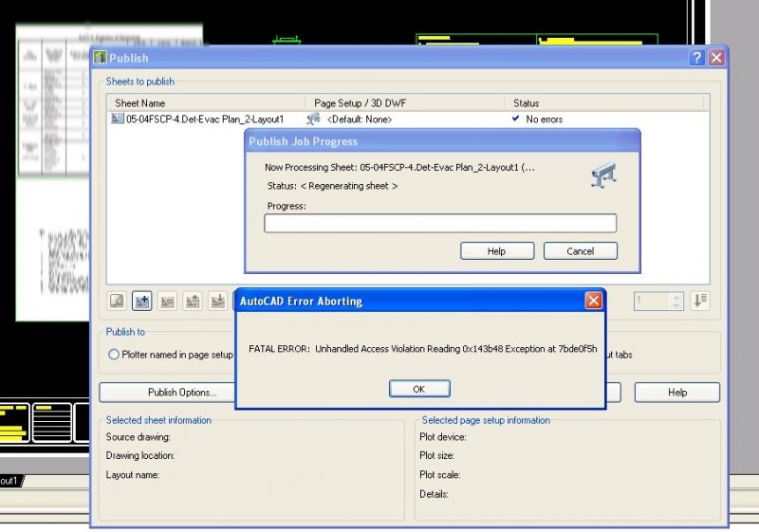Click the Publish dialog title bar icon

click(x=101, y=58)
